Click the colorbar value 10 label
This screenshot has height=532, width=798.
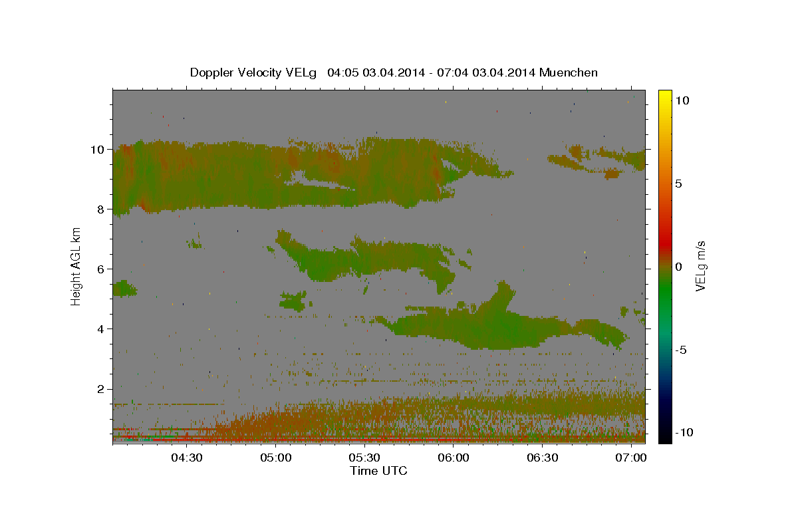click(682, 100)
